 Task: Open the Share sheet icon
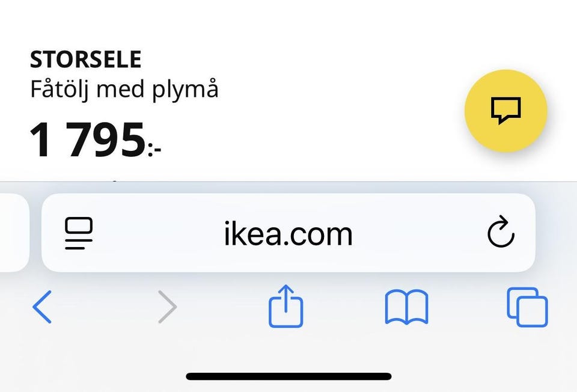286,307
